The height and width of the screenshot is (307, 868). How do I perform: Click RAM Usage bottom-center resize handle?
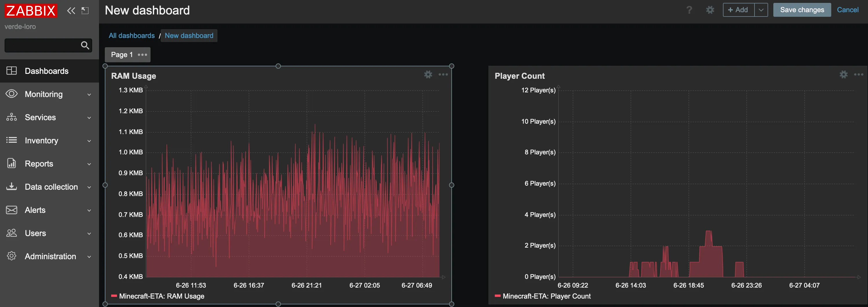[278, 304]
